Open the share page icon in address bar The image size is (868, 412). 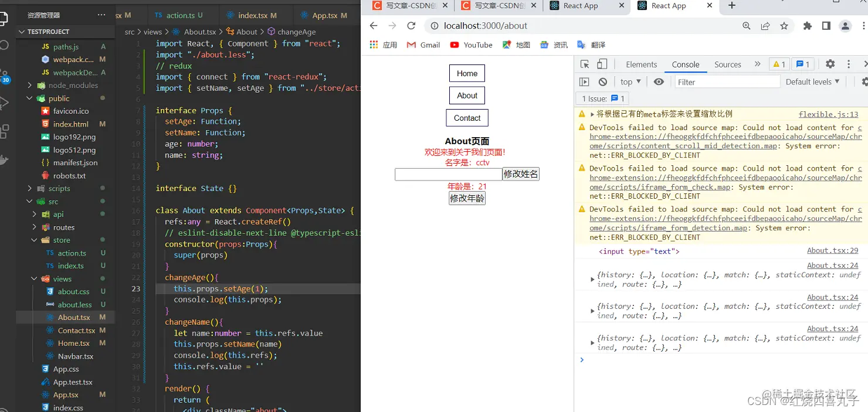point(765,26)
